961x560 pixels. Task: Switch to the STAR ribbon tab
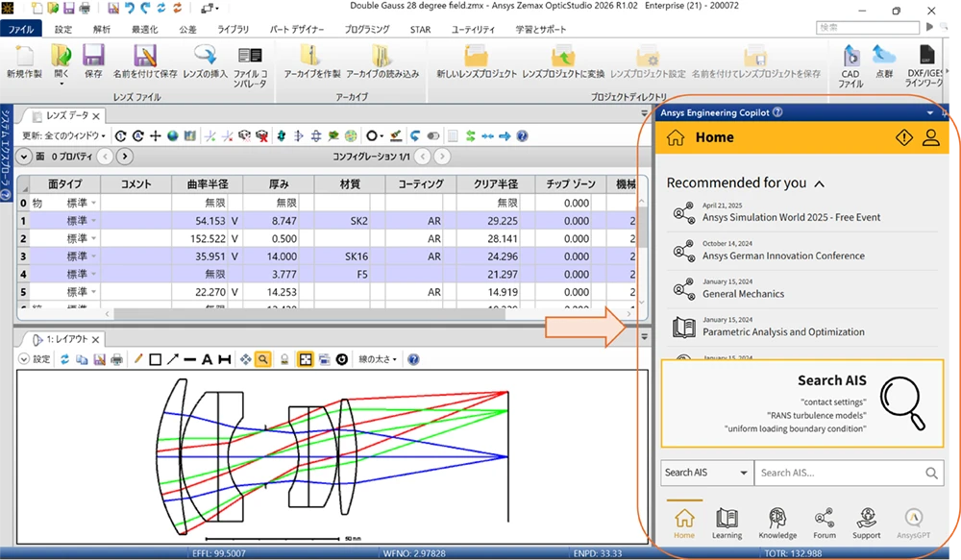[x=421, y=29]
